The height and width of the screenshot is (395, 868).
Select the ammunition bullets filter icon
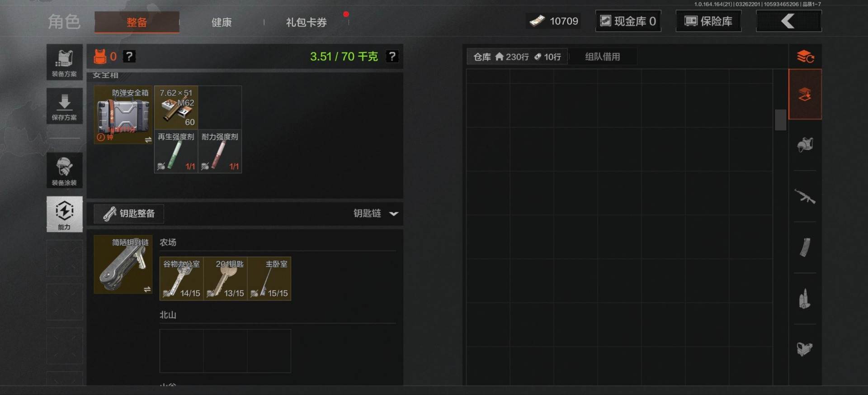pyautogui.click(x=805, y=299)
